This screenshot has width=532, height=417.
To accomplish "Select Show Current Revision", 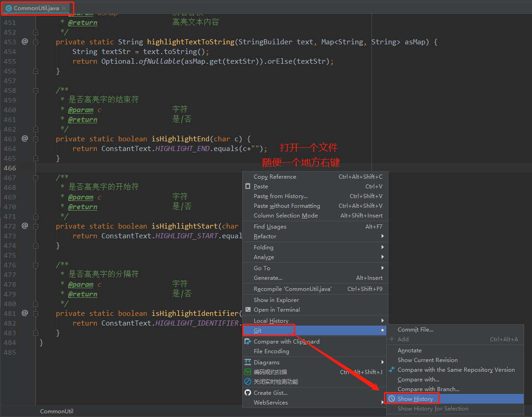I will coord(455,360).
